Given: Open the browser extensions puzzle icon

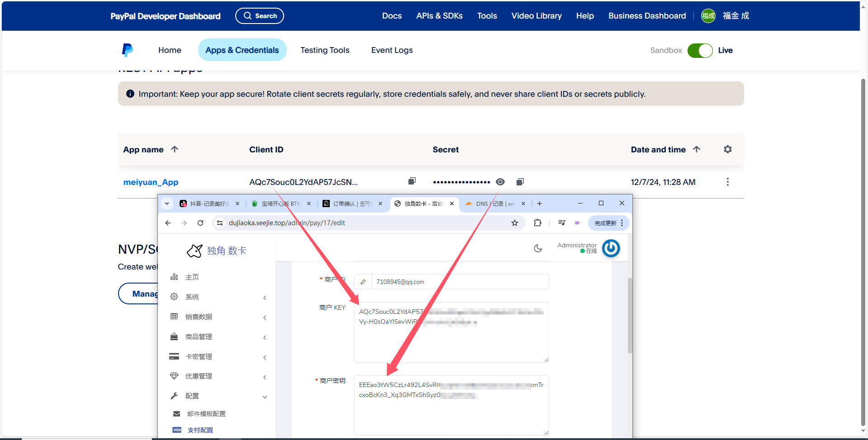Looking at the screenshot, I should pos(537,222).
